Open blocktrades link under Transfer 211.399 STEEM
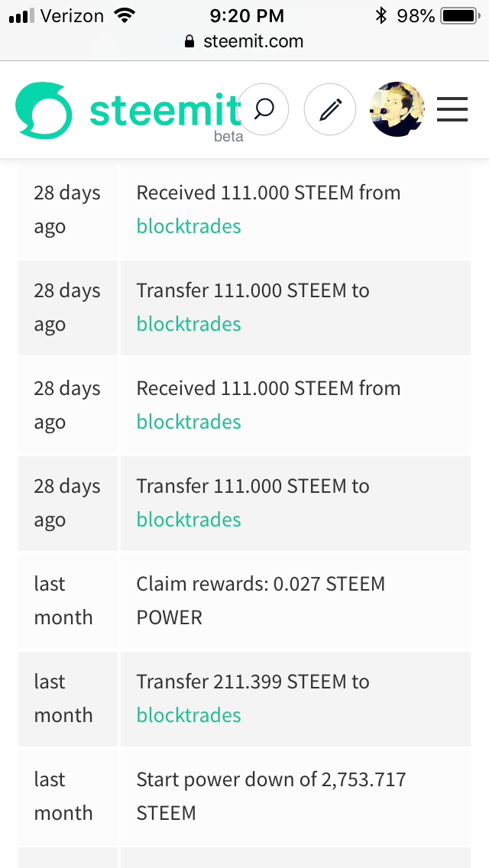 (189, 715)
